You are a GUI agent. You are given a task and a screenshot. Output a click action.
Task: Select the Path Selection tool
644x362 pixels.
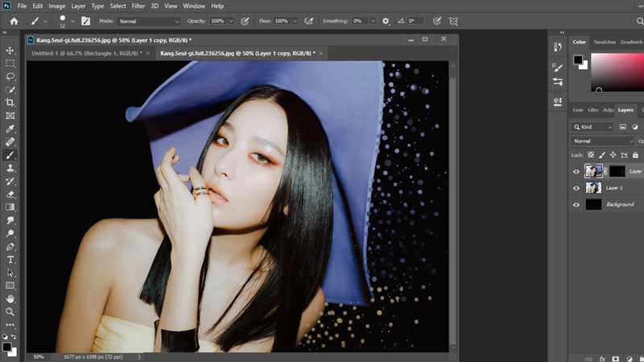click(x=10, y=273)
